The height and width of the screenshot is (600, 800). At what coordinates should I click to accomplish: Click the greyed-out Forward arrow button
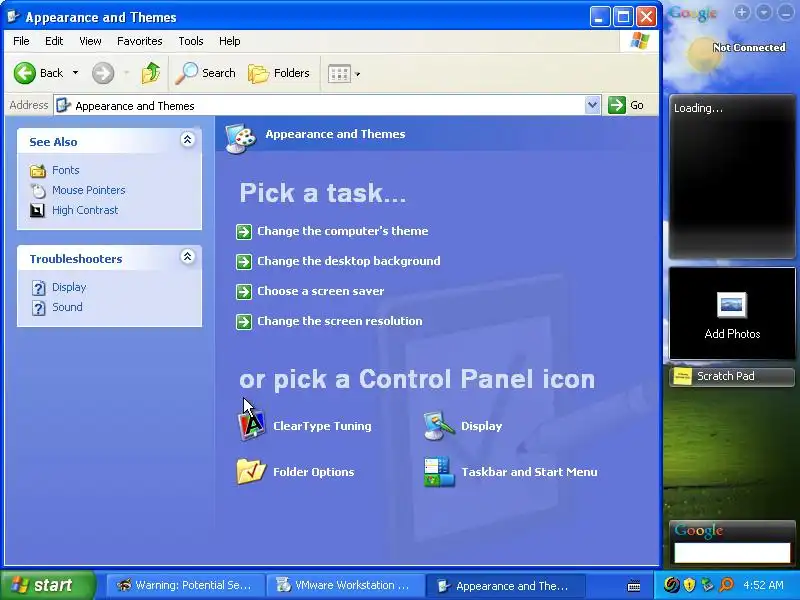coord(103,73)
